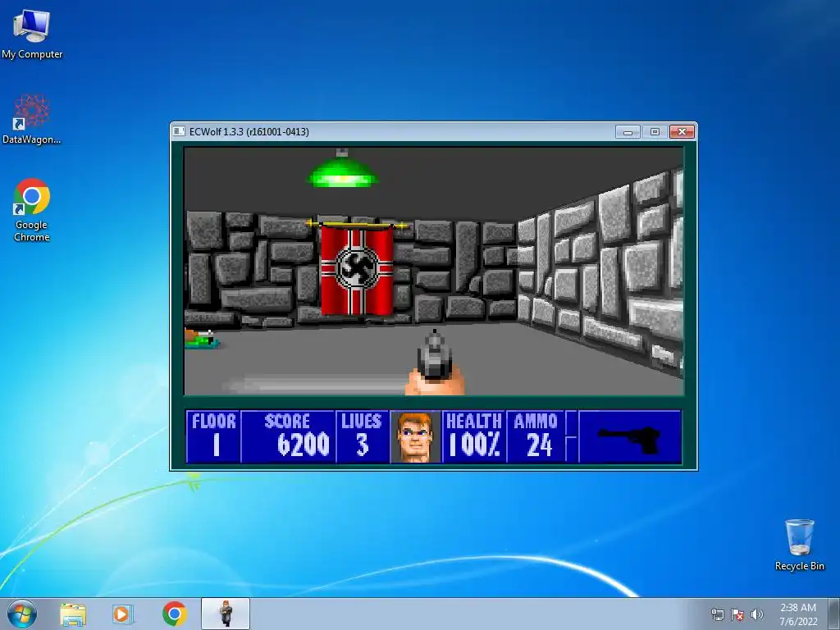Image resolution: width=840 pixels, height=630 pixels.
Task: Click the ECWolf title bar app icon
Action: [180, 131]
